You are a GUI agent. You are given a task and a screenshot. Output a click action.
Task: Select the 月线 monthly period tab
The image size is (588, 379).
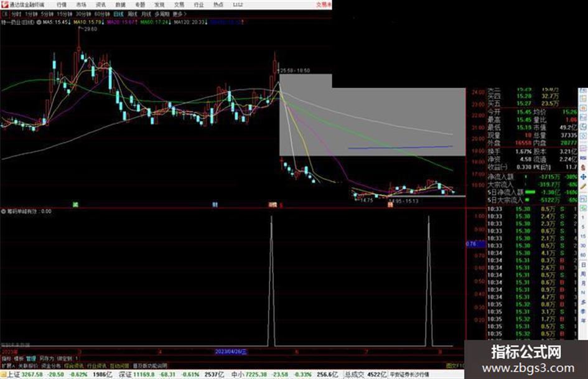point(146,14)
